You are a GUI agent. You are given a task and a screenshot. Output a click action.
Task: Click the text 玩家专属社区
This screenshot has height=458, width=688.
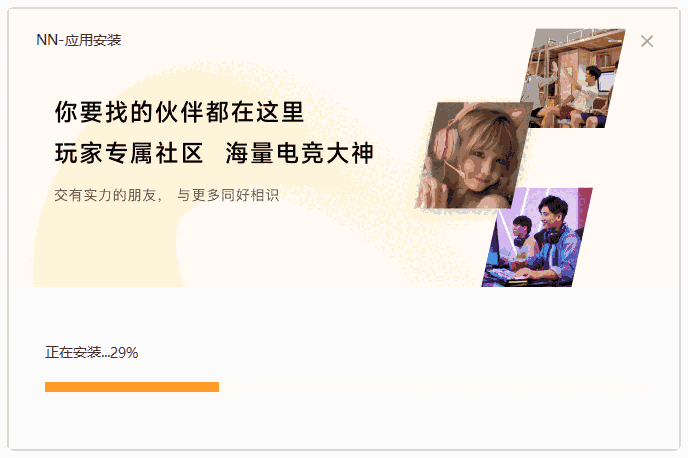pyautogui.click(x=129, y=154)
